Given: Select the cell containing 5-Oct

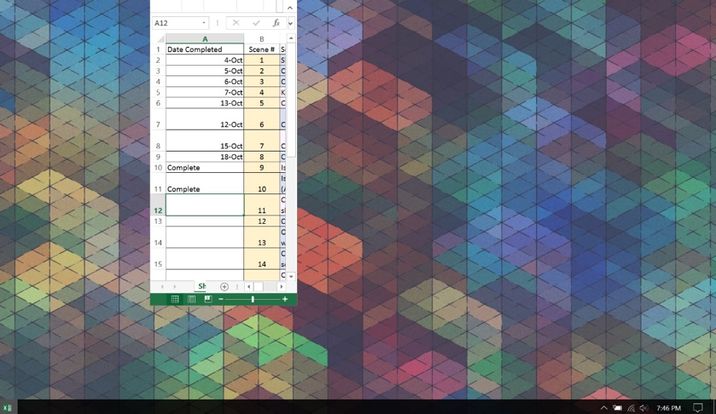Looking at the screenshot, I should point(205,71).
